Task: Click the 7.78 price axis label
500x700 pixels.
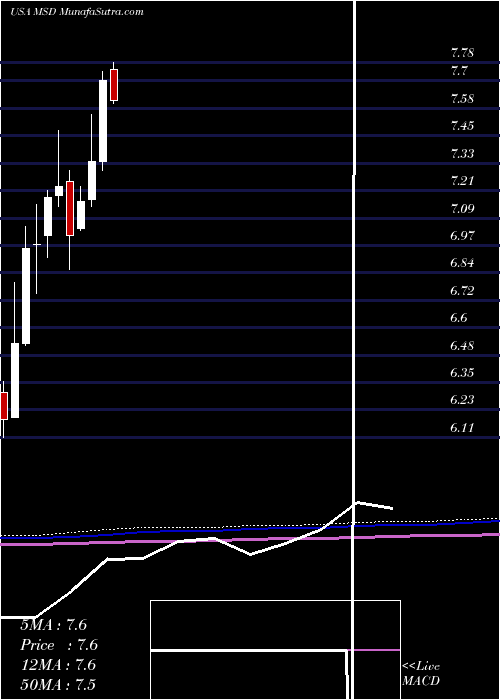Action: [462, 53]
